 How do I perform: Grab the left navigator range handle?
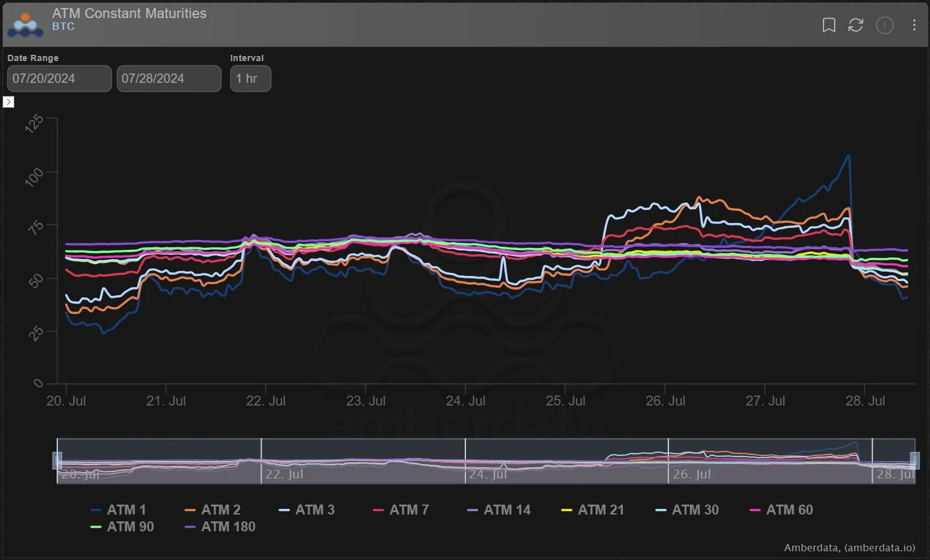pos(57,460)
